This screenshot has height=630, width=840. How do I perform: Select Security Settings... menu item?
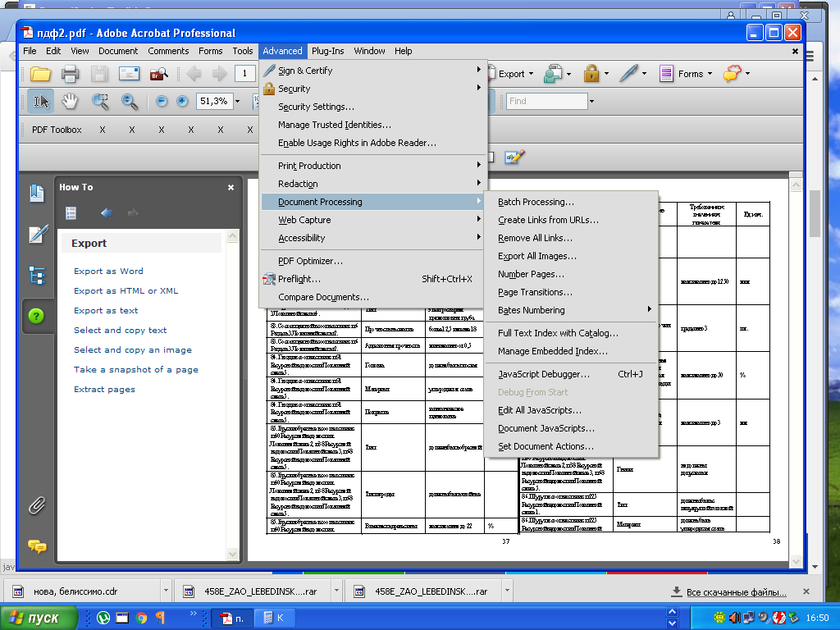373,107
